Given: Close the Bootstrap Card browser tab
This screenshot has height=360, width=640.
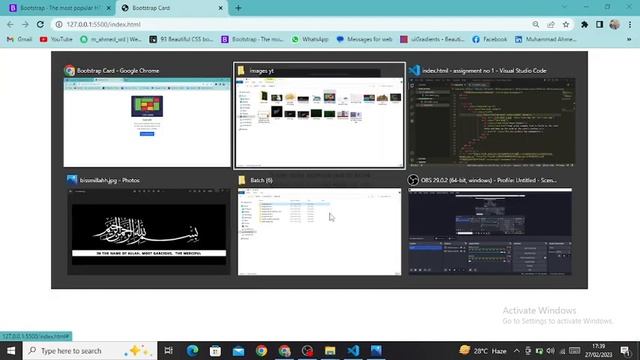Looking at the screenshot, I should tap(220, 8).
